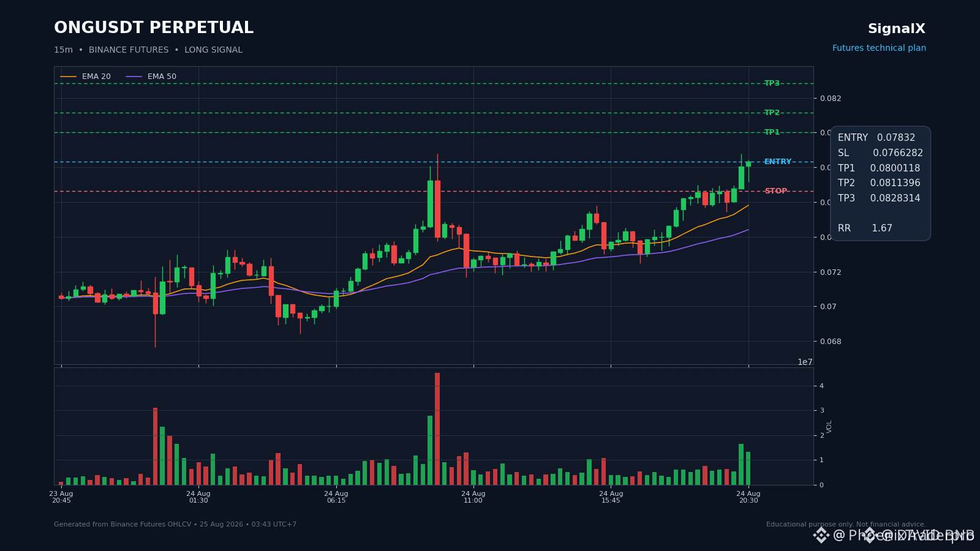Click the TP2 level label on the chart

click(x=772, y=113)
